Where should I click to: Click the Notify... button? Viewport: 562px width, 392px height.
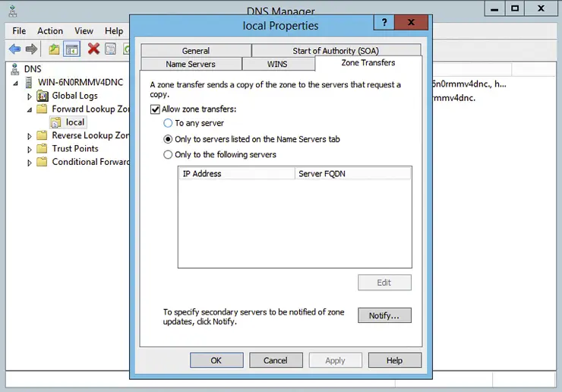point(384,315)
